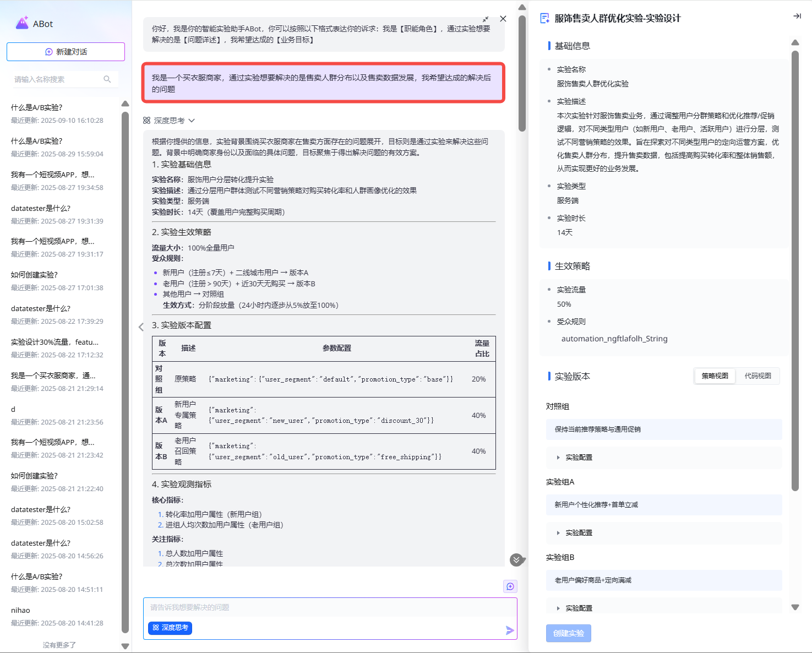Click the 50% 实验流量 value
The height and width of the screenshot is (653, 812).
coord(564,304)
